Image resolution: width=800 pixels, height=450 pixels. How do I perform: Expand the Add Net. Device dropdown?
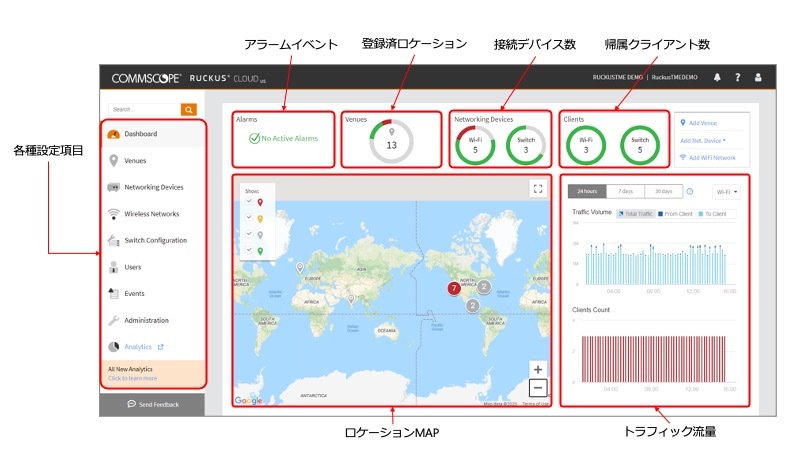point(703,141)
